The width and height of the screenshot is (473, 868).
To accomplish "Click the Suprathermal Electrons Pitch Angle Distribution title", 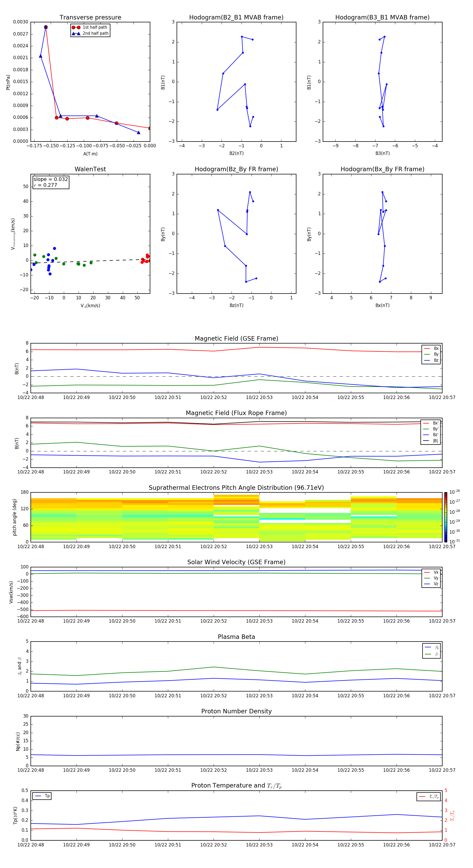I will pos(236,488).
